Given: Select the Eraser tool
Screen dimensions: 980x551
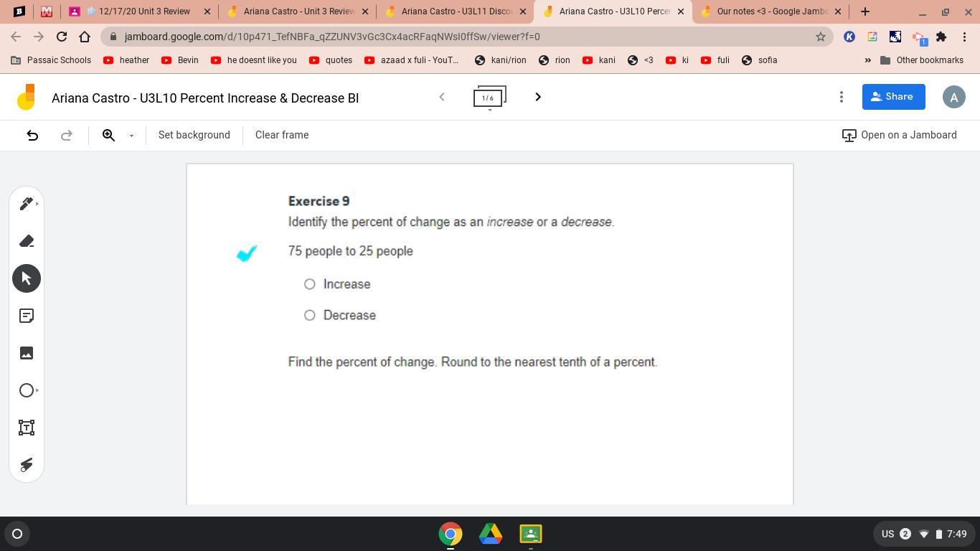Looking at the screenshot, I should click(27, 241).
